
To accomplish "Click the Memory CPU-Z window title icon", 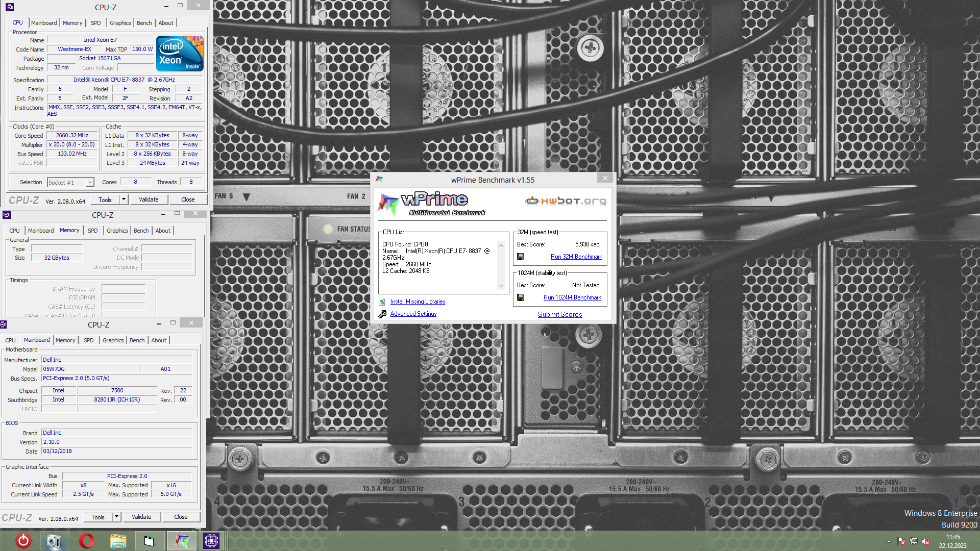I will (x=7, y=215).
